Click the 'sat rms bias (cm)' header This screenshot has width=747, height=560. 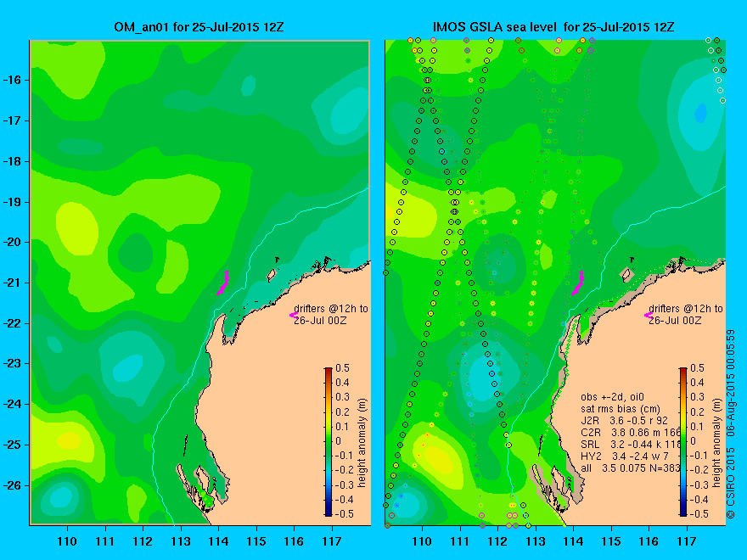[x=621, y=409]
